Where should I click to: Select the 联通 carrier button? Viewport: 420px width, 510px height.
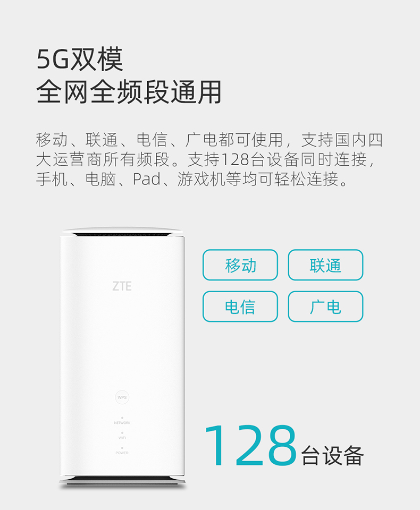tap(325, 265)
